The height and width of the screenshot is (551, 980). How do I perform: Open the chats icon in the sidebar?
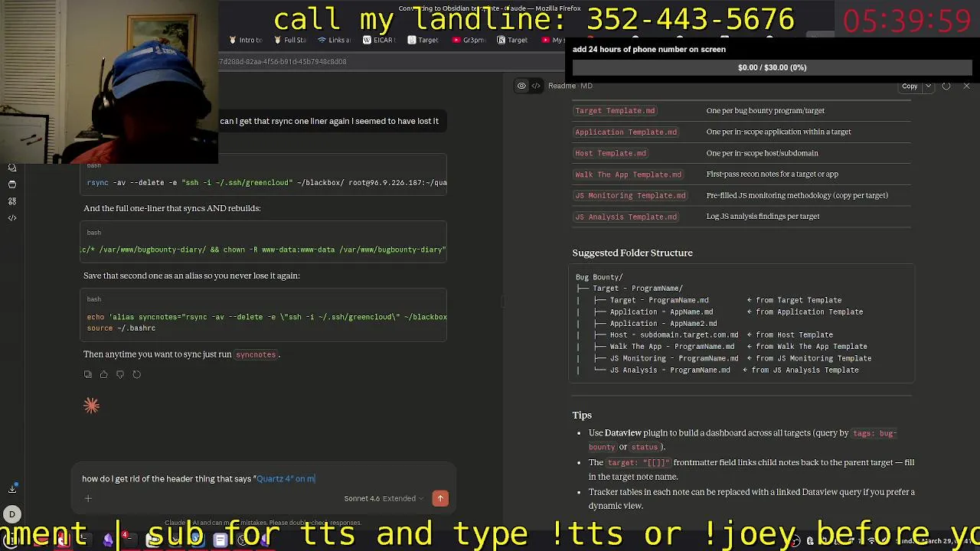[x=12, y=168]
